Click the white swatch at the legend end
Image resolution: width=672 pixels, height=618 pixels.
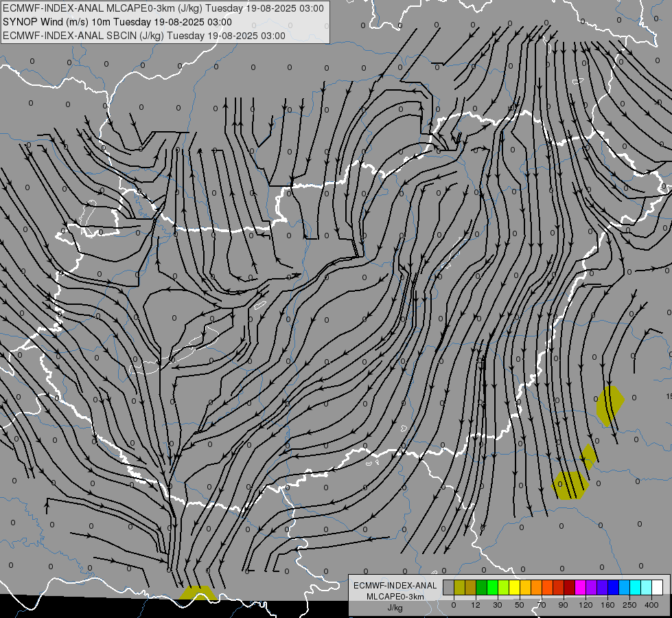[658, 587]
